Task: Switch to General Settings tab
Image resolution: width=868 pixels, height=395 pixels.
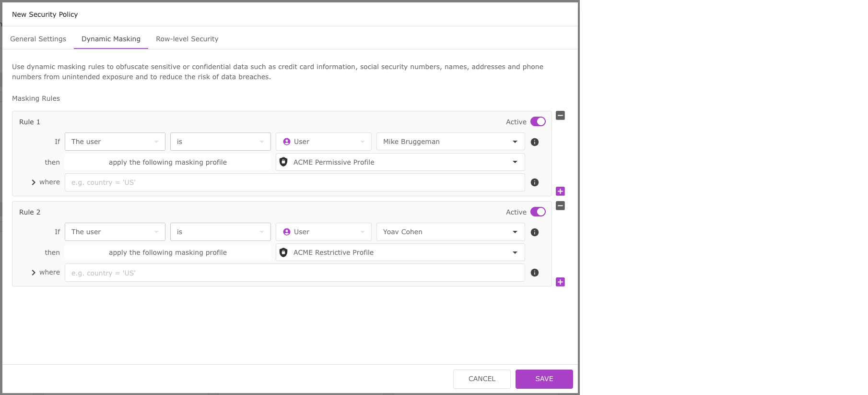Action: 38,39
